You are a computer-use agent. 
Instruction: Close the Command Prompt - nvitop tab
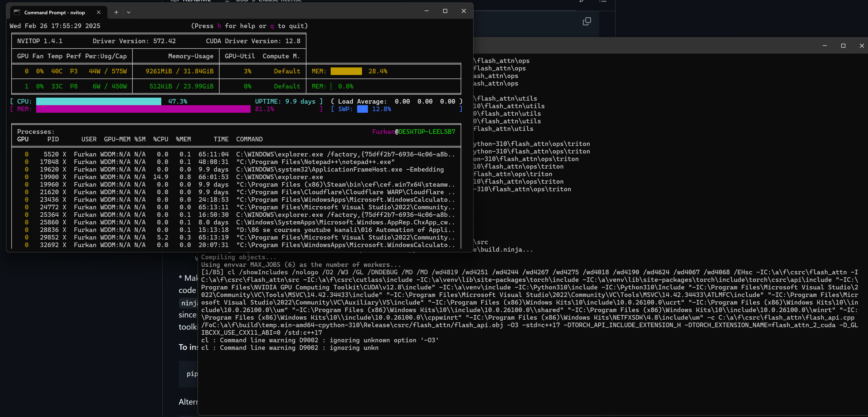99,12
